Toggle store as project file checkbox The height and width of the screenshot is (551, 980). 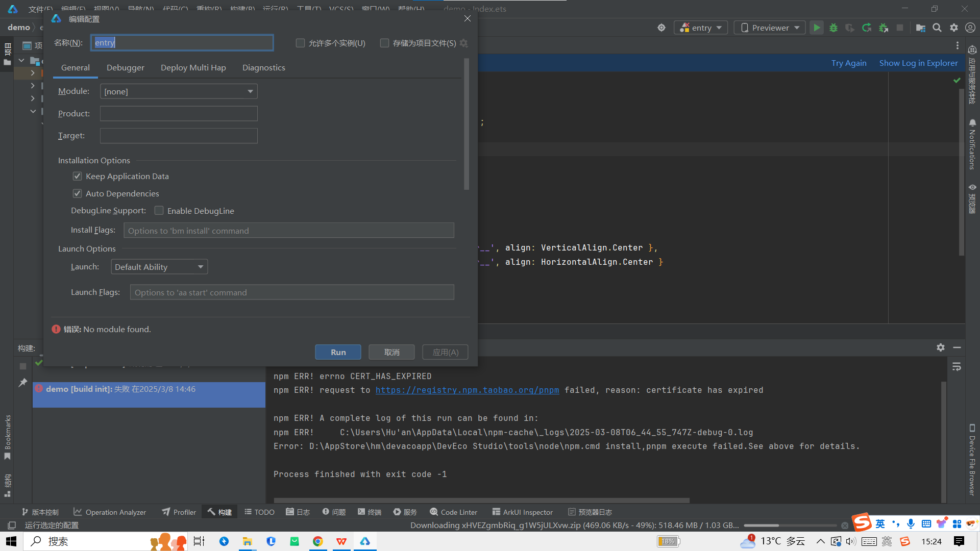pyautogui.click(x=384, y=43)
